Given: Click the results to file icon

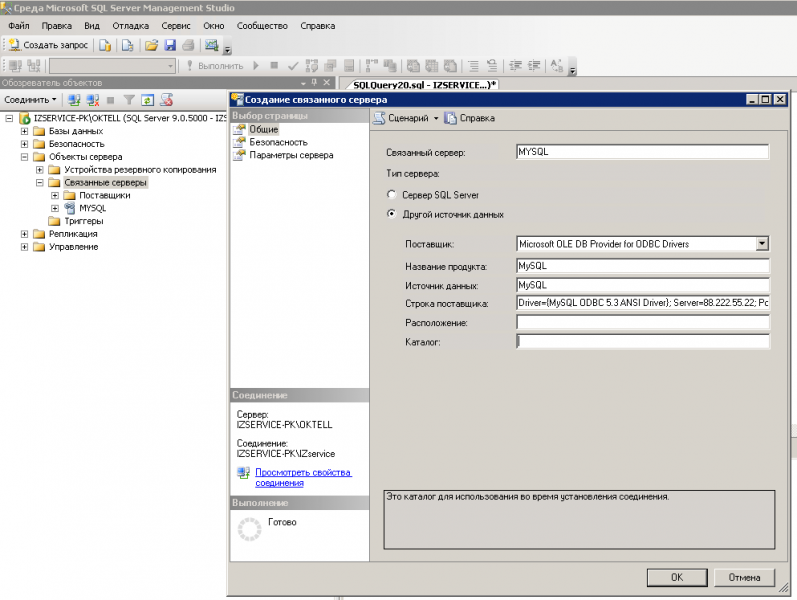Looking at the screenshot, I should (x=450, y=66).
